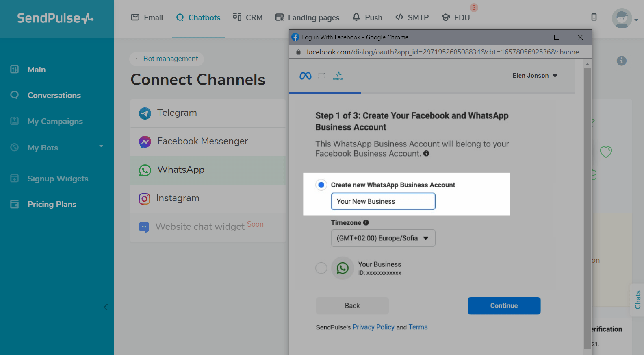Go back to Bot management
The width and height of the screenshot is (644, 355).
tap(167, 59)
